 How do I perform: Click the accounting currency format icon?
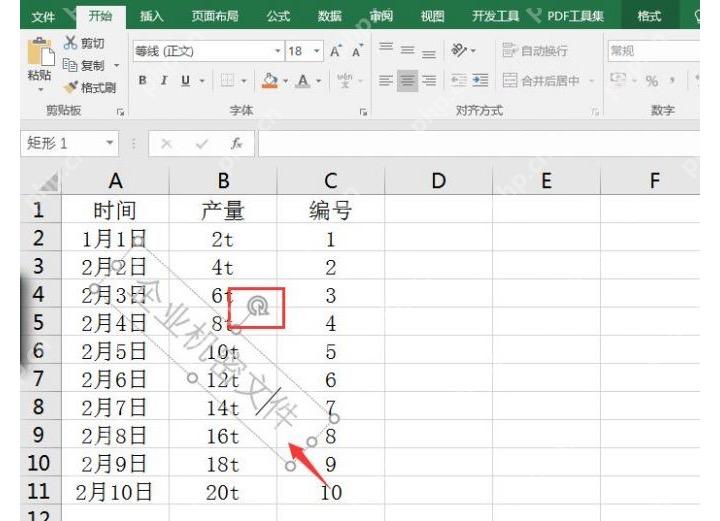click(x=618, y=79)
